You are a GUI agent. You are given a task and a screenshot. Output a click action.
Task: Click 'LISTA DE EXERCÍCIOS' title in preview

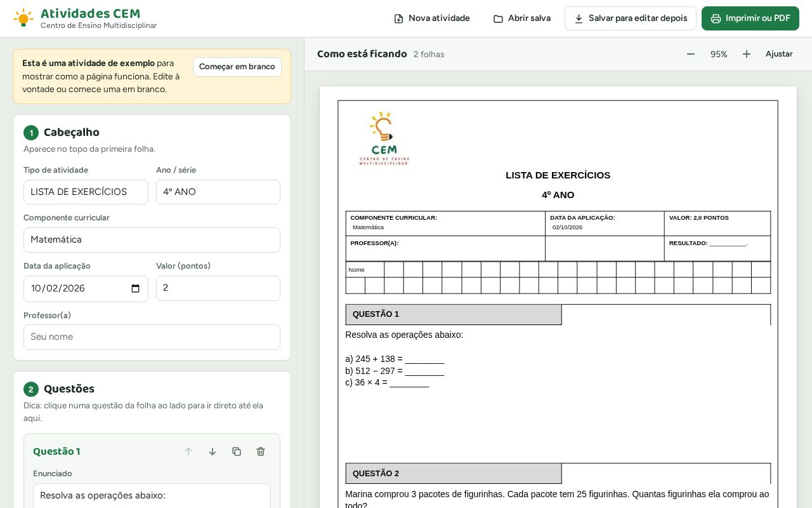(558, 175)
